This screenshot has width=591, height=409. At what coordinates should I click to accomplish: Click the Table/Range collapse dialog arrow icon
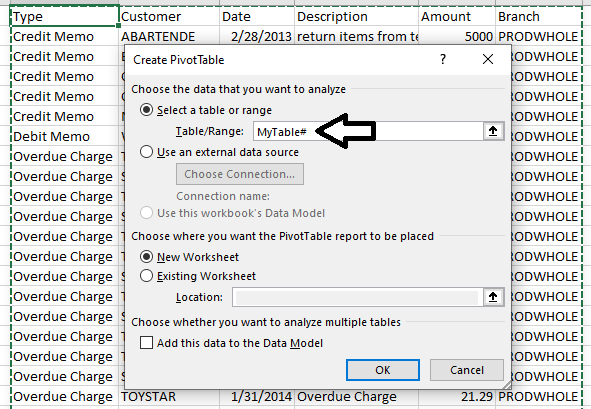point(493,131)
